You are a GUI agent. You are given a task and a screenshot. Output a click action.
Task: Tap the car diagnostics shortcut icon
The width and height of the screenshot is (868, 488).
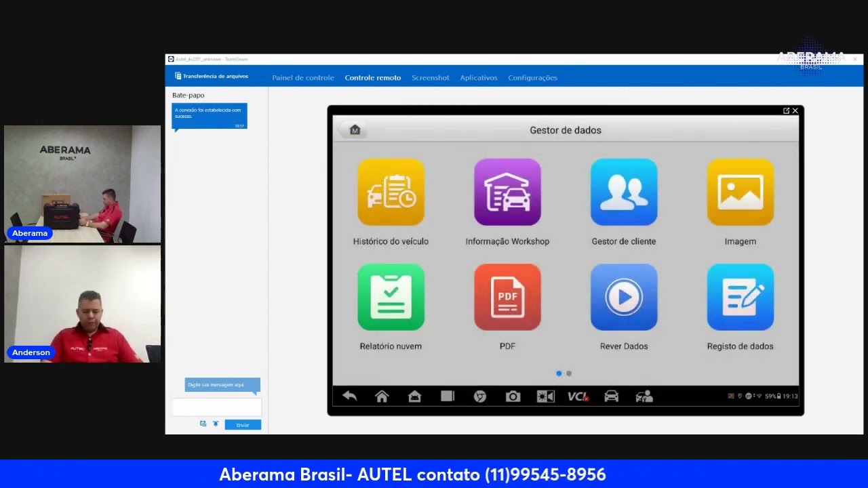pos(612,396)
